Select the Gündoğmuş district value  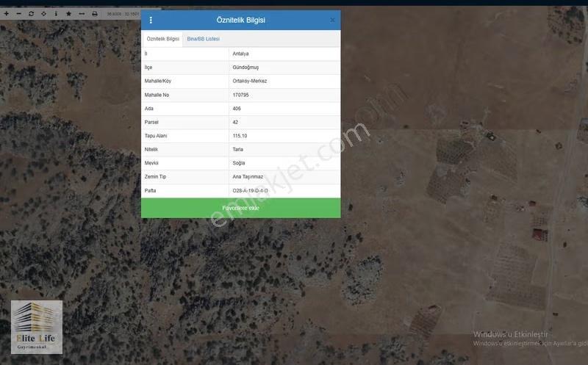245,68
